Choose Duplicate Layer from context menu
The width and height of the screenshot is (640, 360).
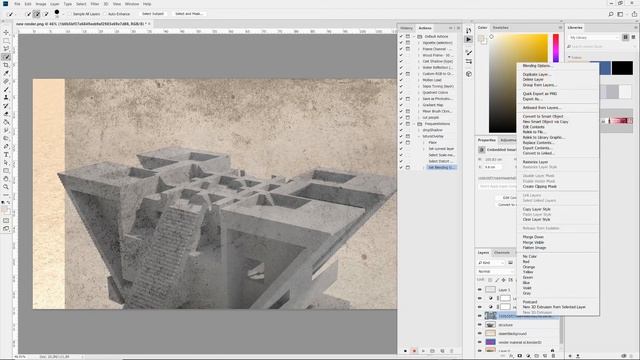pos(537,74)
